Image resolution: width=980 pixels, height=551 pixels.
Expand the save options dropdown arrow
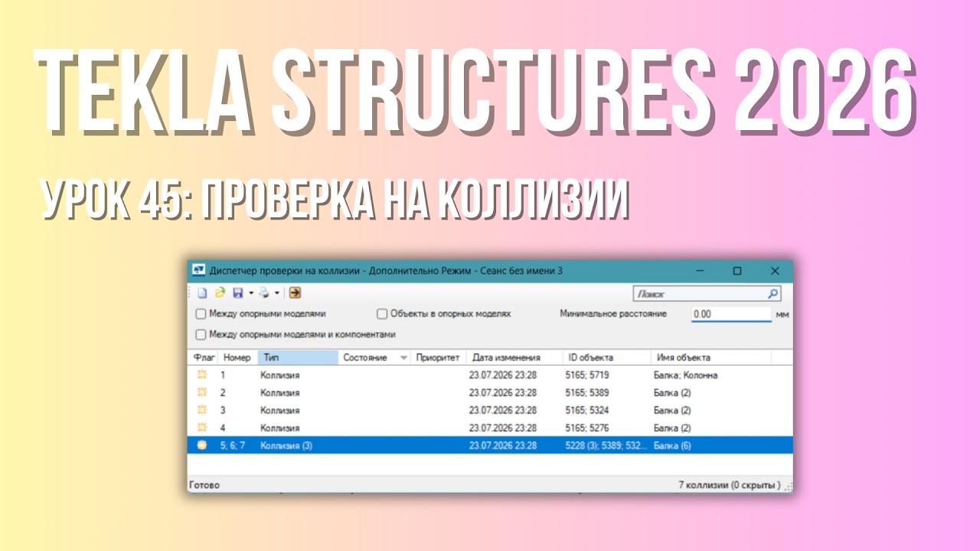(250, 292)
